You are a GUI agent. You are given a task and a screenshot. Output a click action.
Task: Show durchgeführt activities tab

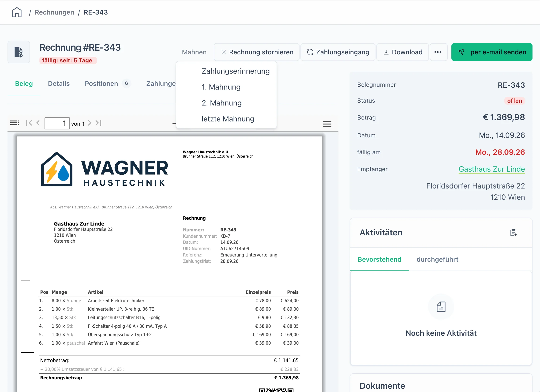coord(437,259)
